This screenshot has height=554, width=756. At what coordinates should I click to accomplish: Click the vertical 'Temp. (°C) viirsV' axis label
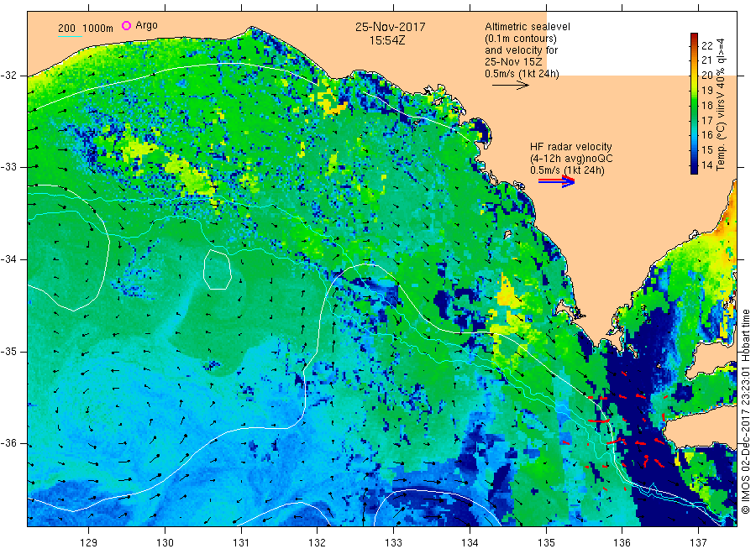(x=721, y=105)
